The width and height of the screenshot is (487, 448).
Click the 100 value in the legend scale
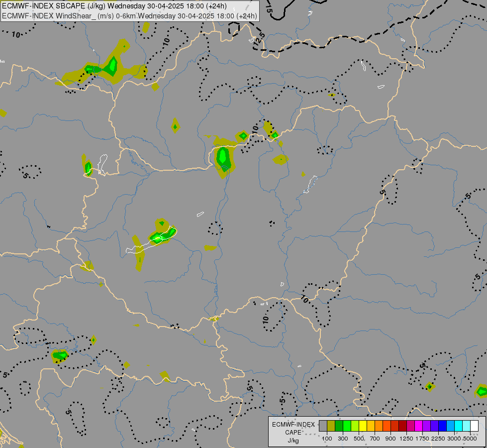pos(327,439)
